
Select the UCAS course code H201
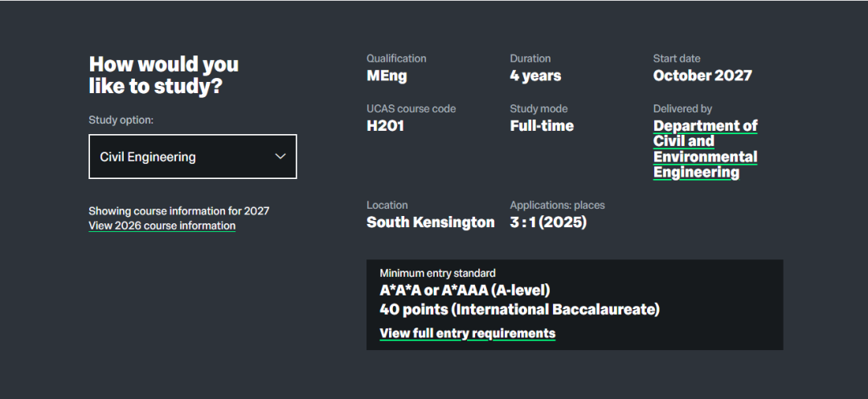click(385, 126)
